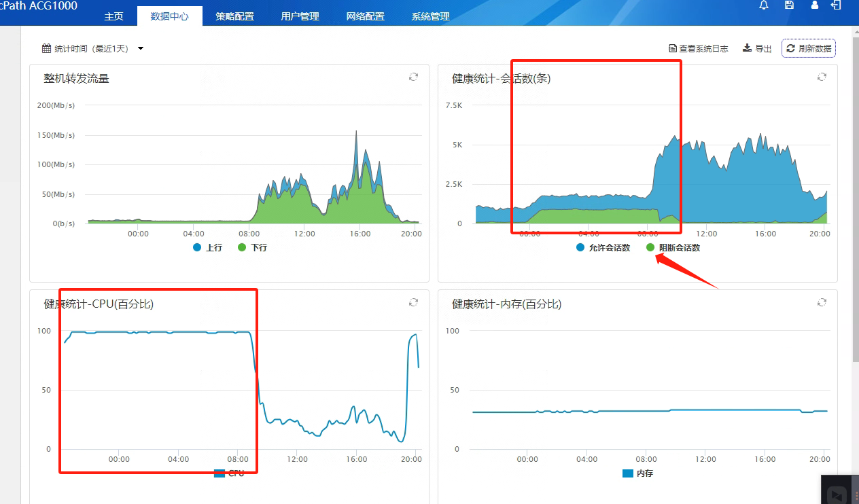This screenshot has height=504, width=859.
Task: Toggle the 允许会话数 legend series
Action: pyautogui.click(x=603, y=248)
